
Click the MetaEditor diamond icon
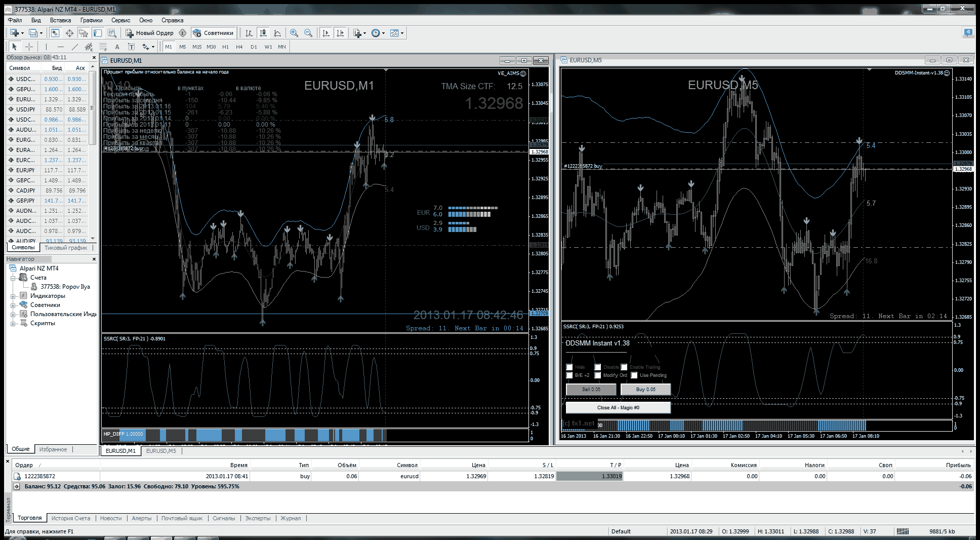(x=183, y=33)
